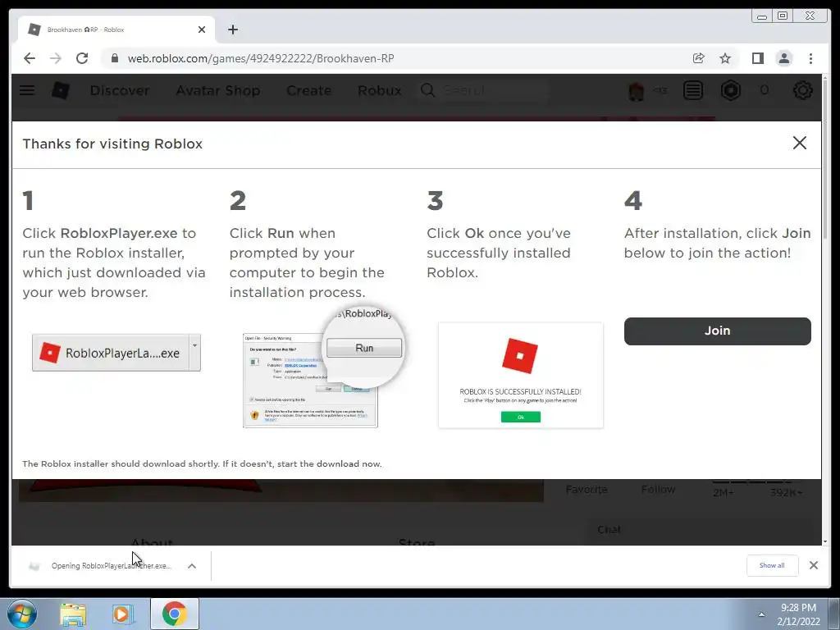Click the Join button
840x630 pixels.
(717, 331)
